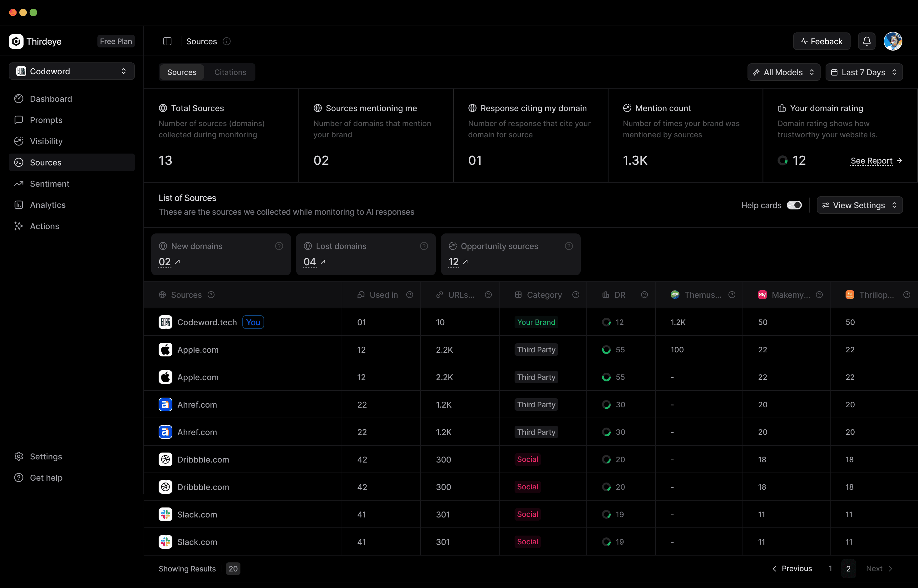The width and height of the screenshot is (918, 588).
Task: Click the notification bell icon
Action: tap(866, 41)
